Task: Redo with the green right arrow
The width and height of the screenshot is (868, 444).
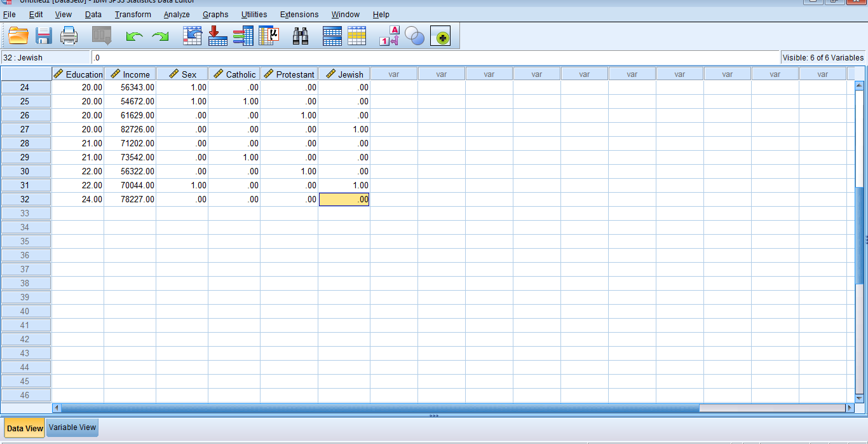Action: coord(160,37)
